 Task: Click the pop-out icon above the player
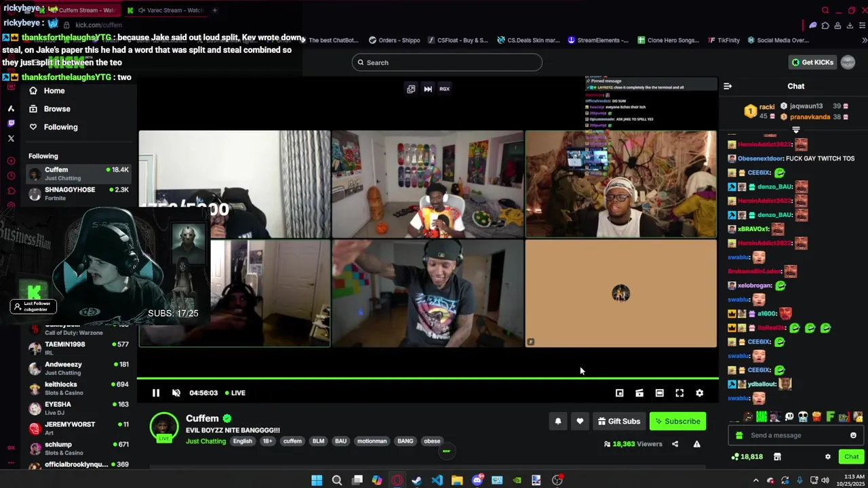(x=411, y=89)
